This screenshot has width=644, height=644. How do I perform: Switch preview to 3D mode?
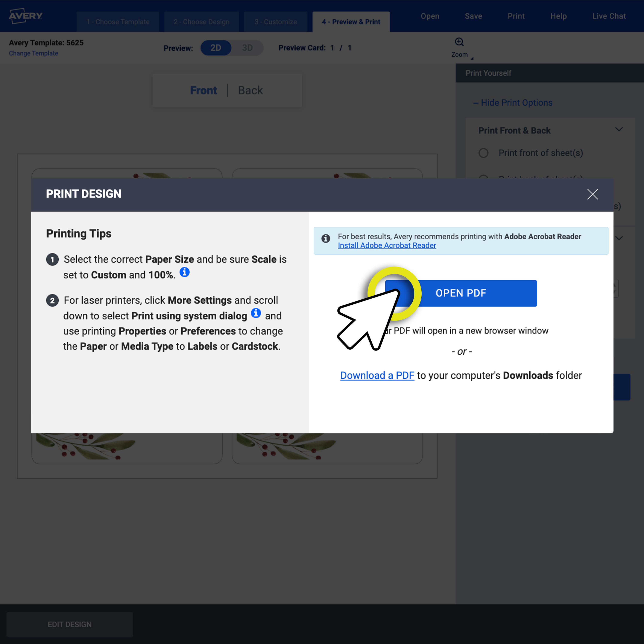(x=247, y=48)
